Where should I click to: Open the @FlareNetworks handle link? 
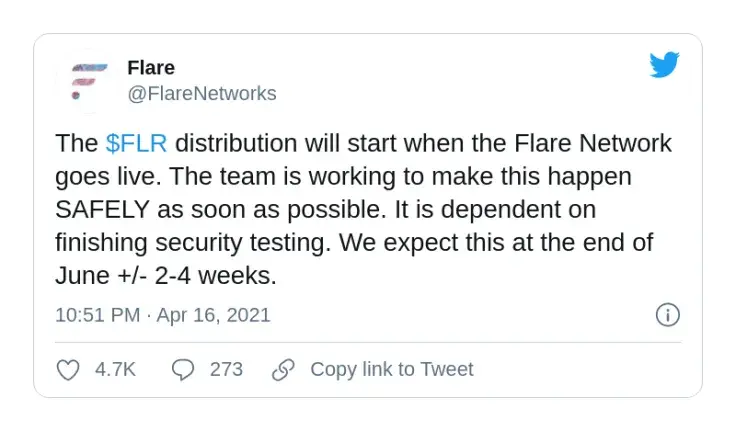201,94
